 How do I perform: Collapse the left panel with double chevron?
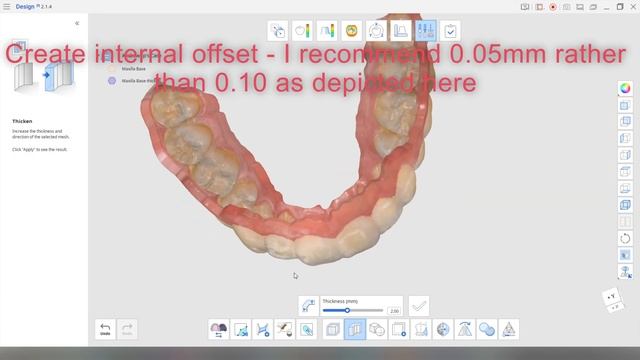click(x=77, y=24)
